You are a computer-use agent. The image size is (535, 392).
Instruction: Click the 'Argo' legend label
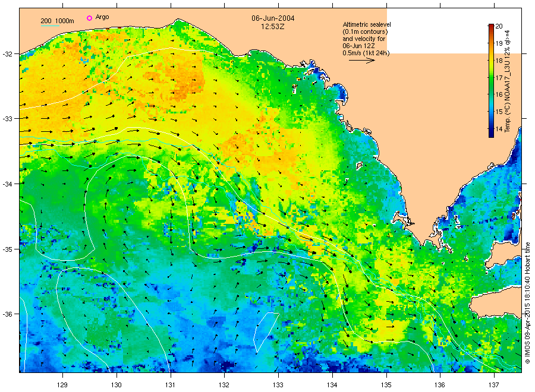click(102, 17)
